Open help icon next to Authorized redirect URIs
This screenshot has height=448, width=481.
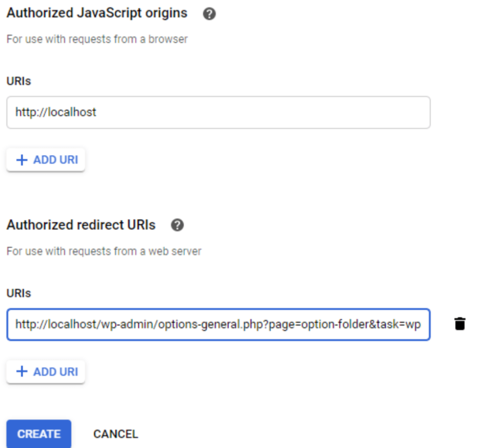click(177, 226)
